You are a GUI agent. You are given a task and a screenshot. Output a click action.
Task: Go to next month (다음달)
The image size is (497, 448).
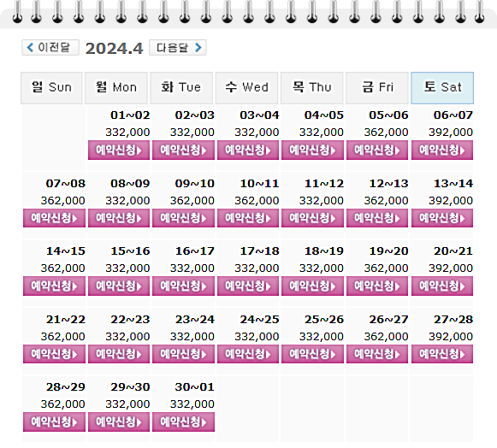(178, 48)
